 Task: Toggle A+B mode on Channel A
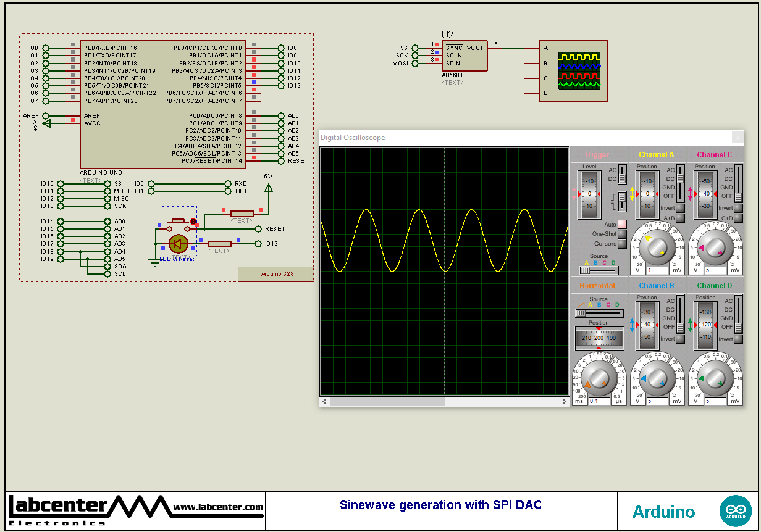(679, 217)
